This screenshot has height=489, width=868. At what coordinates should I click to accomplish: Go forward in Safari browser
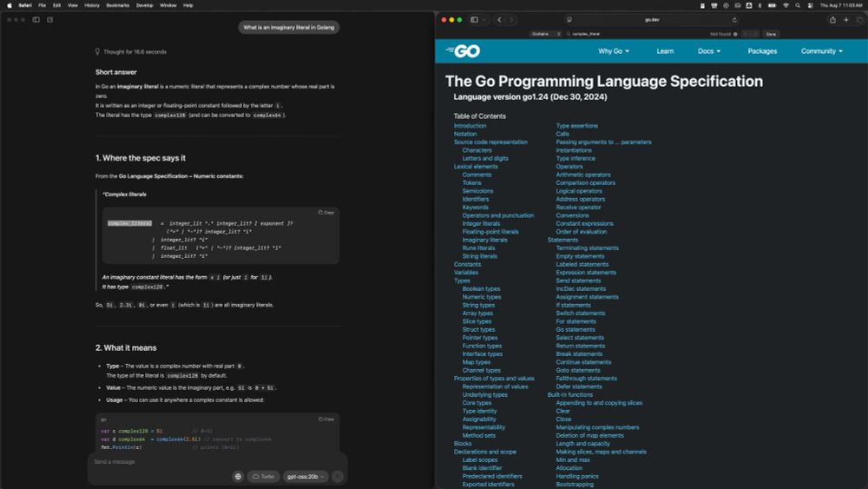click(x=511, y=19)
